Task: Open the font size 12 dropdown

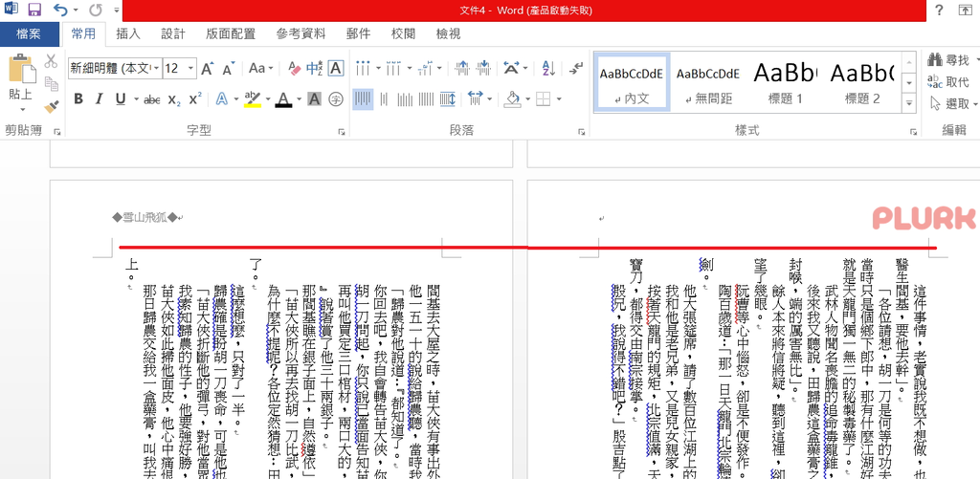Action: point(191,68)
